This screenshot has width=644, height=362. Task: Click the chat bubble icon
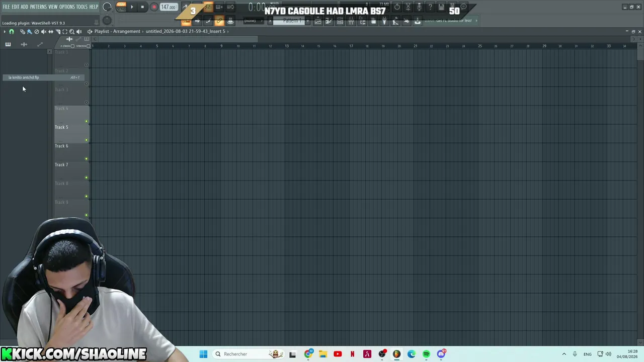463,7
